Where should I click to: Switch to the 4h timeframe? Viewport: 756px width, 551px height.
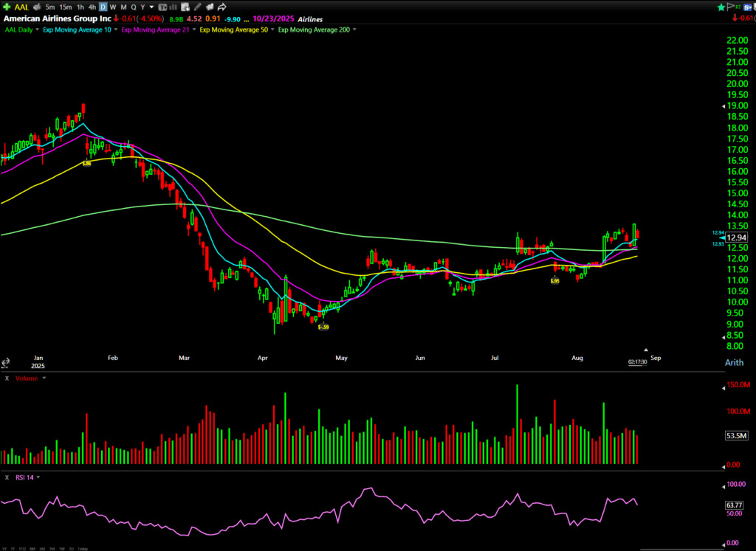(92, 7)
